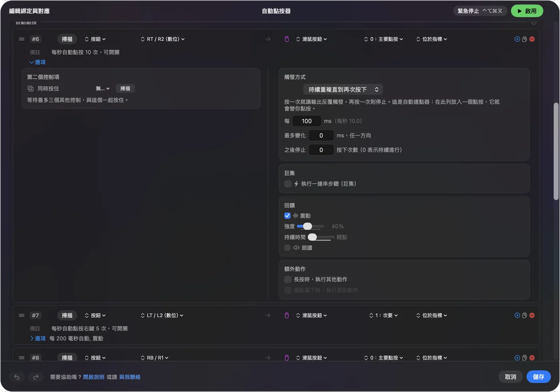Open the 與我聯絡 contact link
560x392 pixels.
130,377
